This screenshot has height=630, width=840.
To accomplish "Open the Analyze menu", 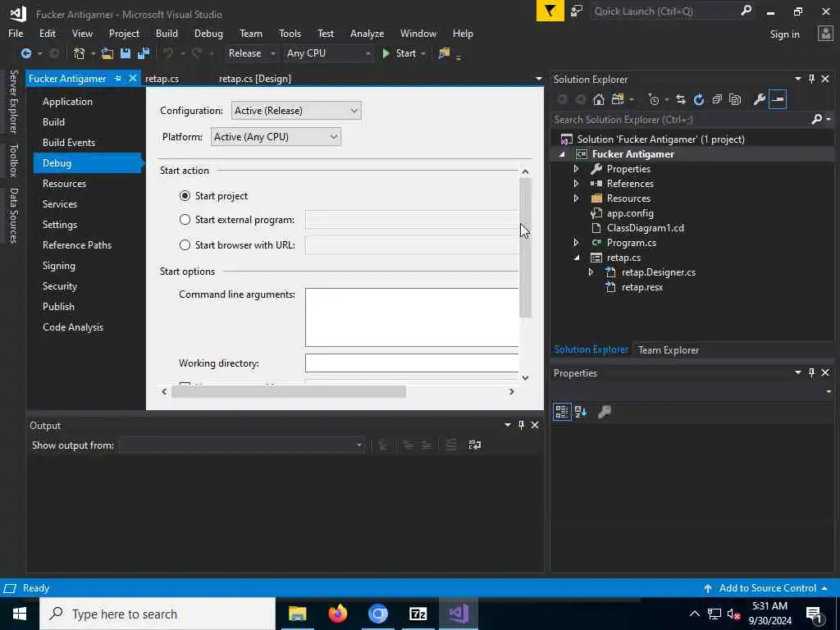I will 367,33.
